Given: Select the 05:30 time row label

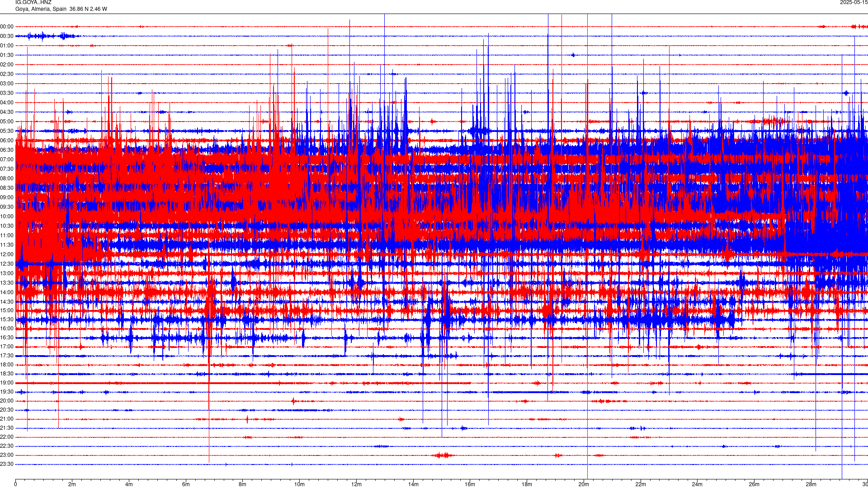Looking at the screenshot, I should (x=7, y=131).
